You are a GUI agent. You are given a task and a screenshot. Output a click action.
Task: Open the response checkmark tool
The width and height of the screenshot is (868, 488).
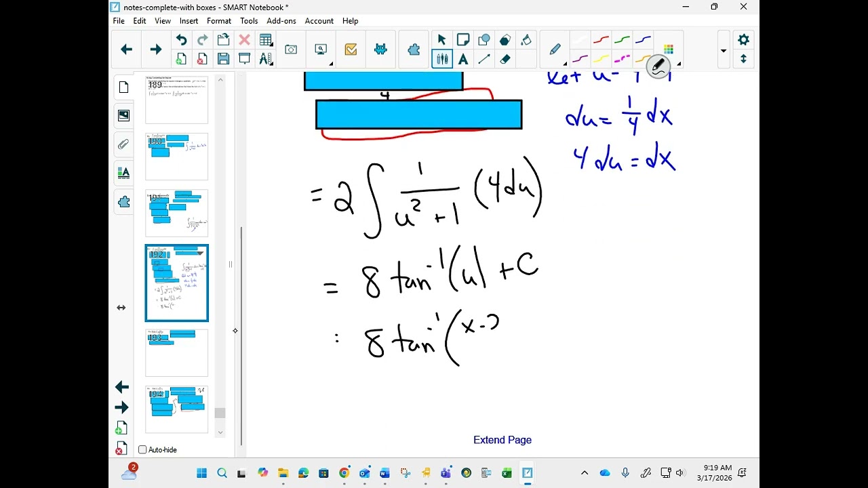point(351,49)
